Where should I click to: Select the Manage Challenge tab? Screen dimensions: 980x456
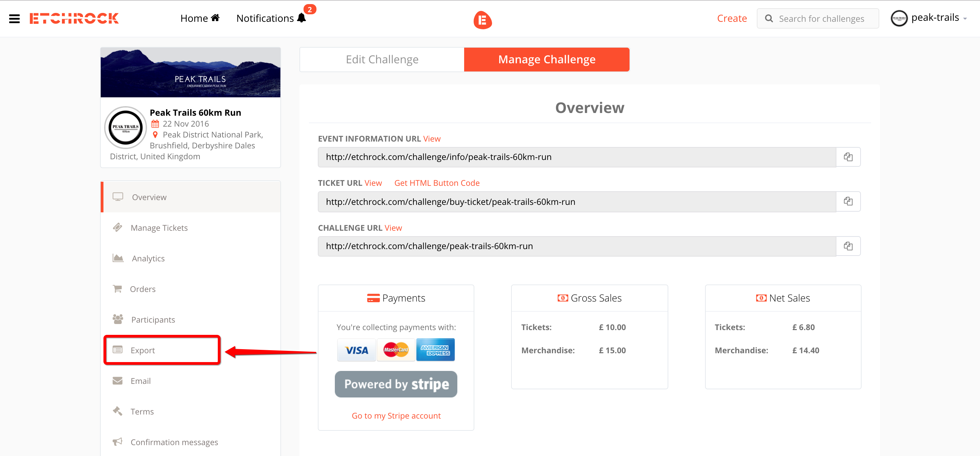pyautogui.click(x=546, y=59)
